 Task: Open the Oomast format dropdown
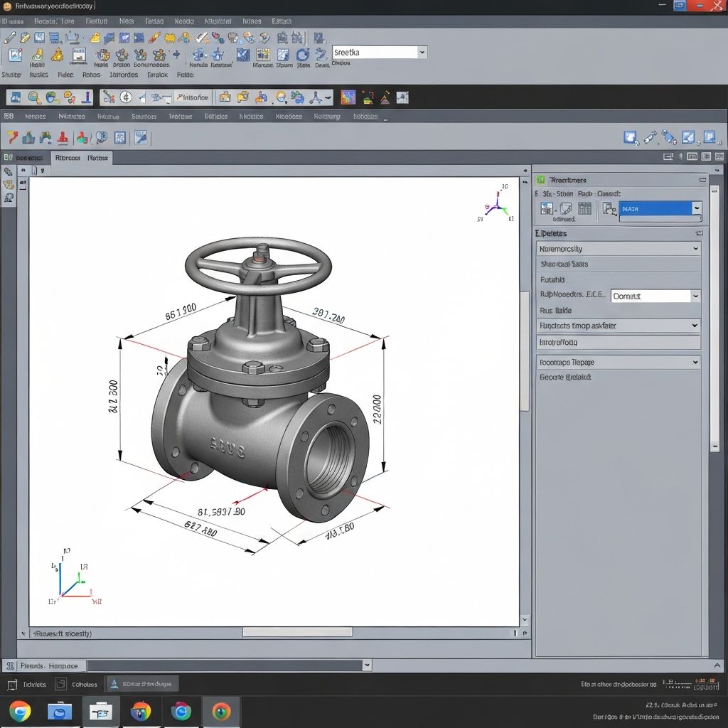(x=695, y=296)
